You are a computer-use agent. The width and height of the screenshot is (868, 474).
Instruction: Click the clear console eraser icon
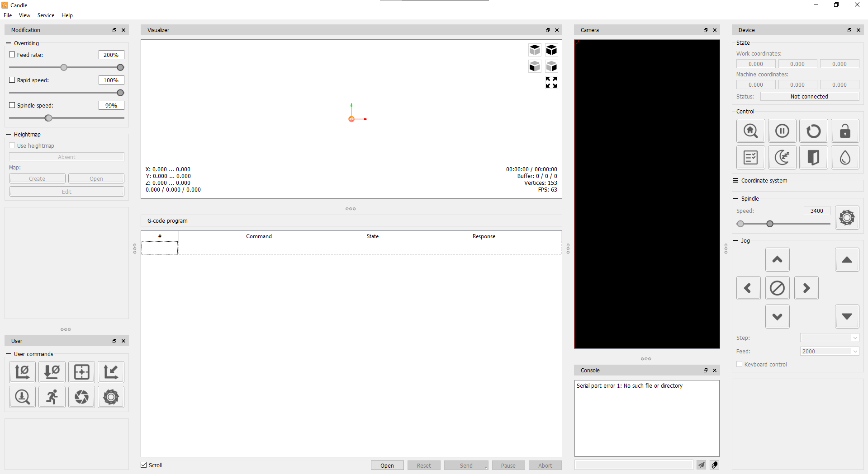point(714,465)
